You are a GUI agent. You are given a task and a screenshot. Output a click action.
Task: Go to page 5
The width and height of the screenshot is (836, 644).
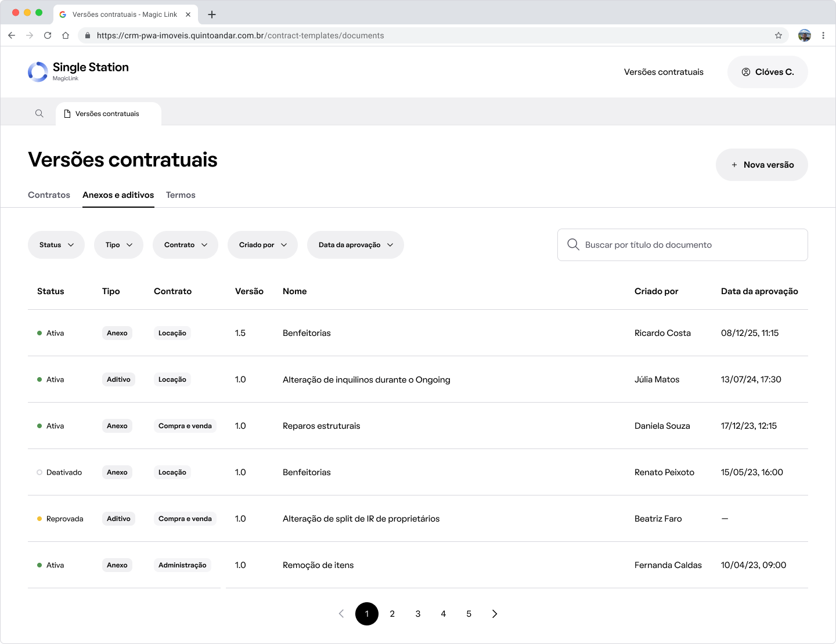click(x=469, y=614)
